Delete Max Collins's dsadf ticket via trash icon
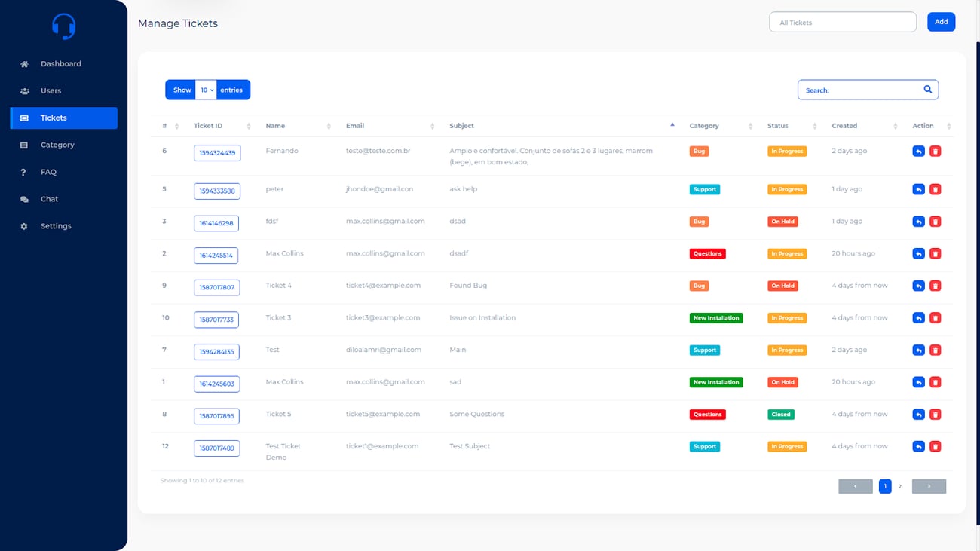 click(936, 253)
